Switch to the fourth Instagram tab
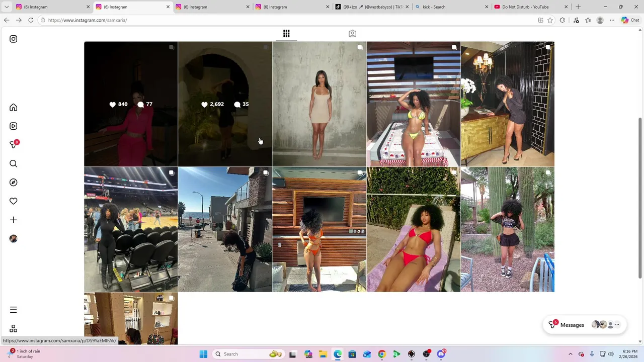644x362 pixels. [293, 7]
